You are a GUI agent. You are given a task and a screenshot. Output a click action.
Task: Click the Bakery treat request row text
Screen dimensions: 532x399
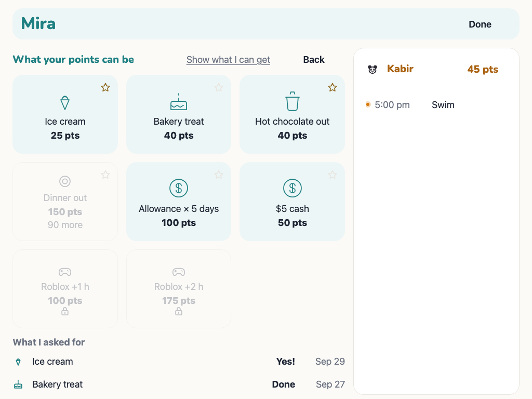coord(57,384)
